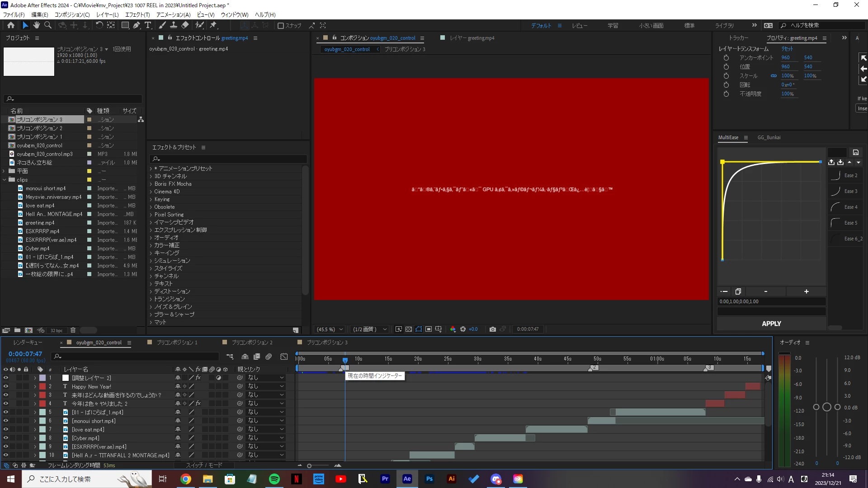Select the Zoom magnifier tool
The width and height of the screenshot is (868, 488).
pyautogui.click(x=48, y=25)
